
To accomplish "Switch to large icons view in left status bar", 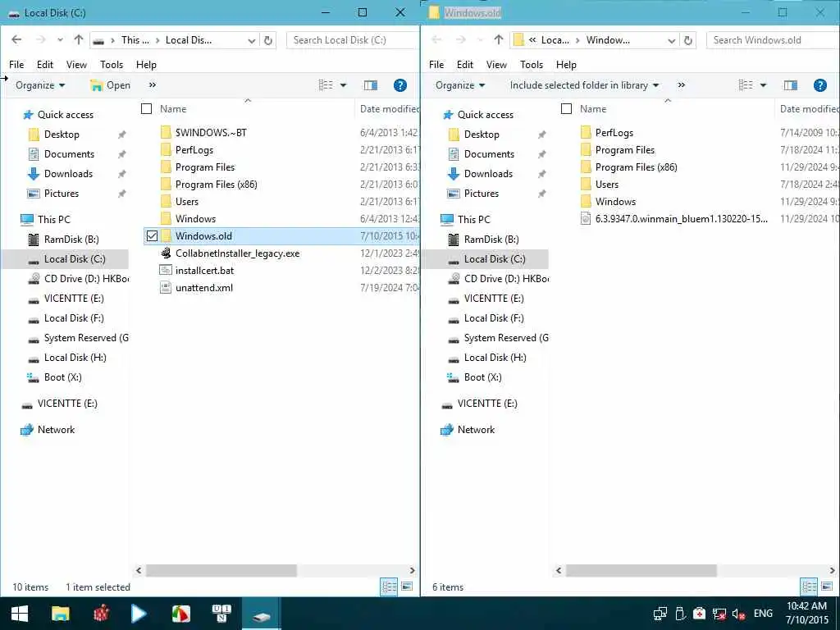I will [407, 587].
